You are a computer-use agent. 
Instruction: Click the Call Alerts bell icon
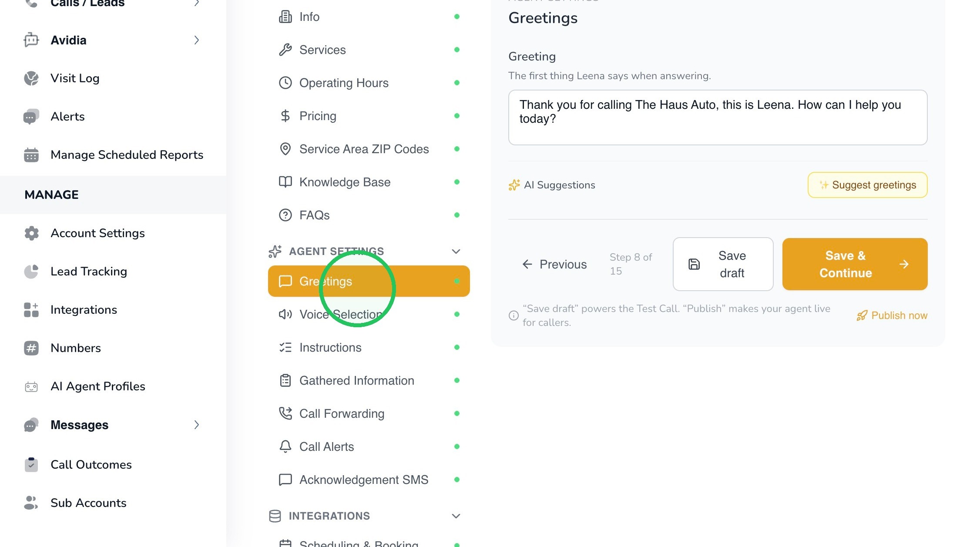(x=285, y=446)
